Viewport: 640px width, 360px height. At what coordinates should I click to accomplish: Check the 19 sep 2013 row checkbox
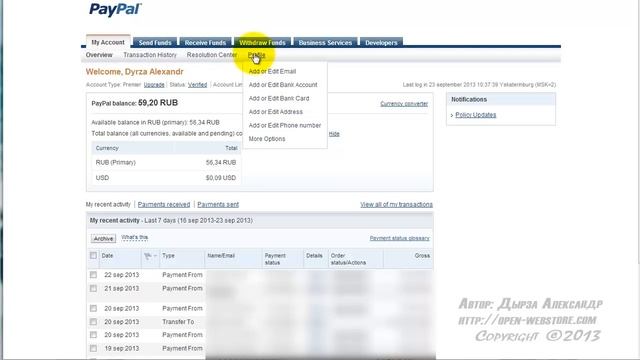93,349
